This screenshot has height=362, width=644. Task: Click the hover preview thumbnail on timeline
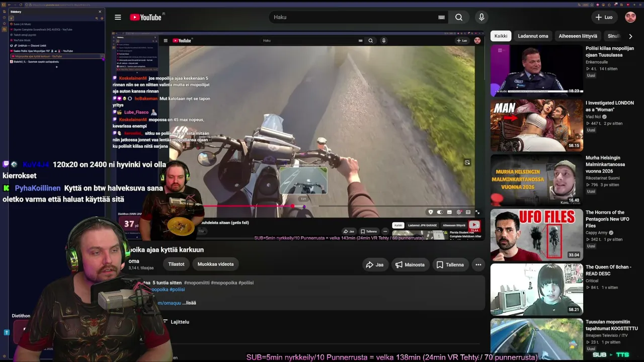point(303,181)
